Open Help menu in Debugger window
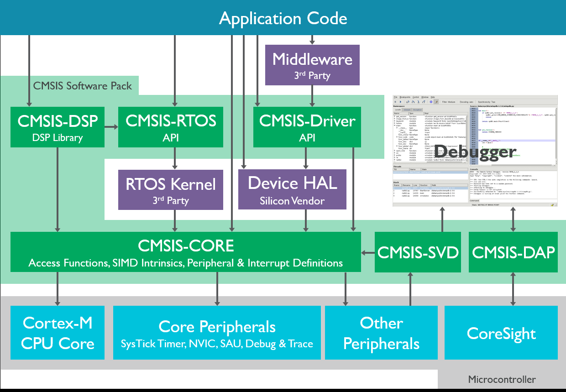Image resolution: width=566 pixels, height=392 pixels. tap(433, 97)
